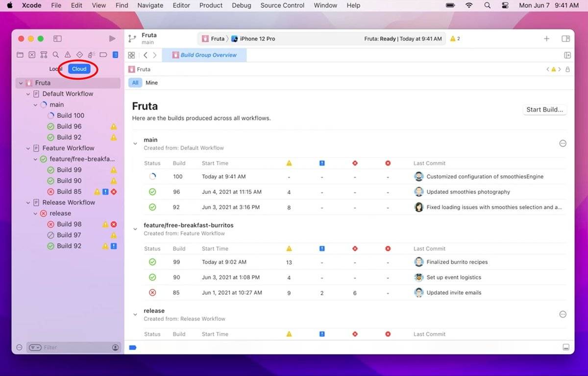
Task: Click the blue tag icon in bottom bar
Action: click(x=132, y=348)
